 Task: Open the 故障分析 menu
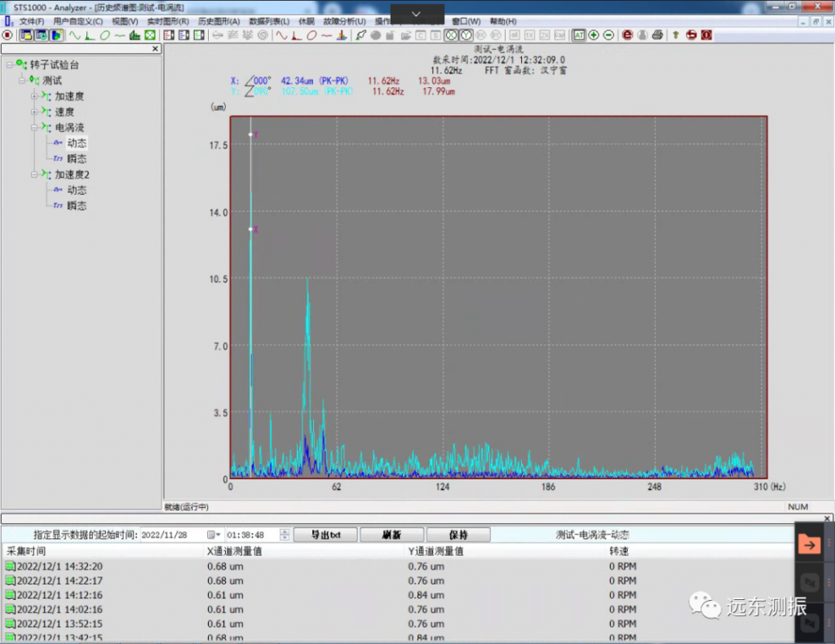(x=343, y=20)
